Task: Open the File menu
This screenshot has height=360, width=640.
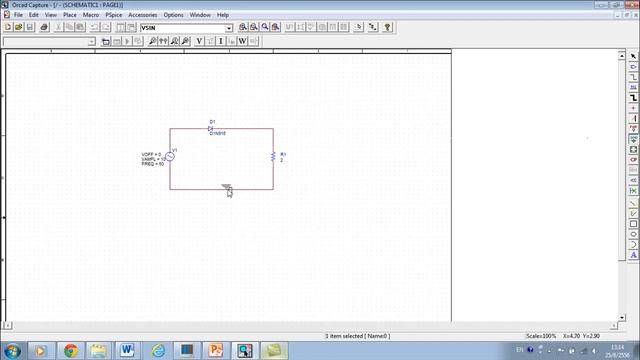Action: [18, 15]
